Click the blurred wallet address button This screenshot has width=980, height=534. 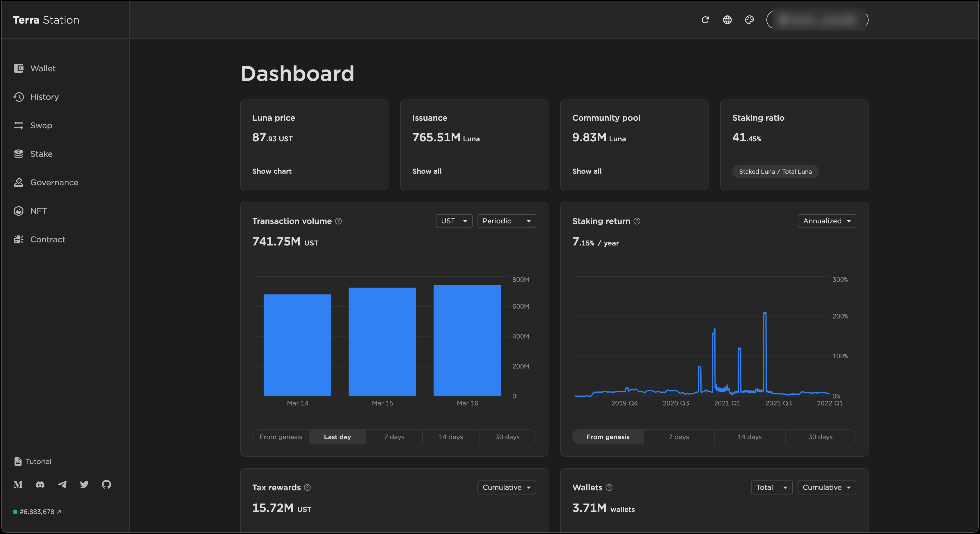coord(818,20)
